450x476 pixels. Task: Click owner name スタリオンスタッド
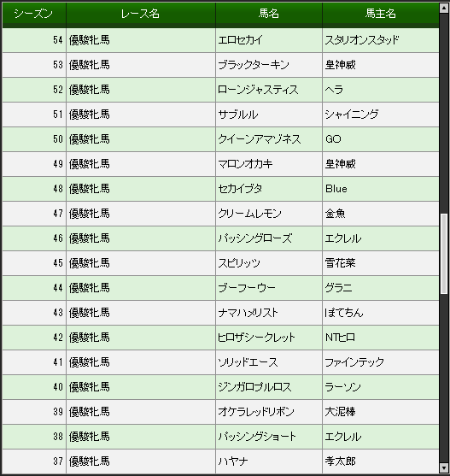point(362,40)
